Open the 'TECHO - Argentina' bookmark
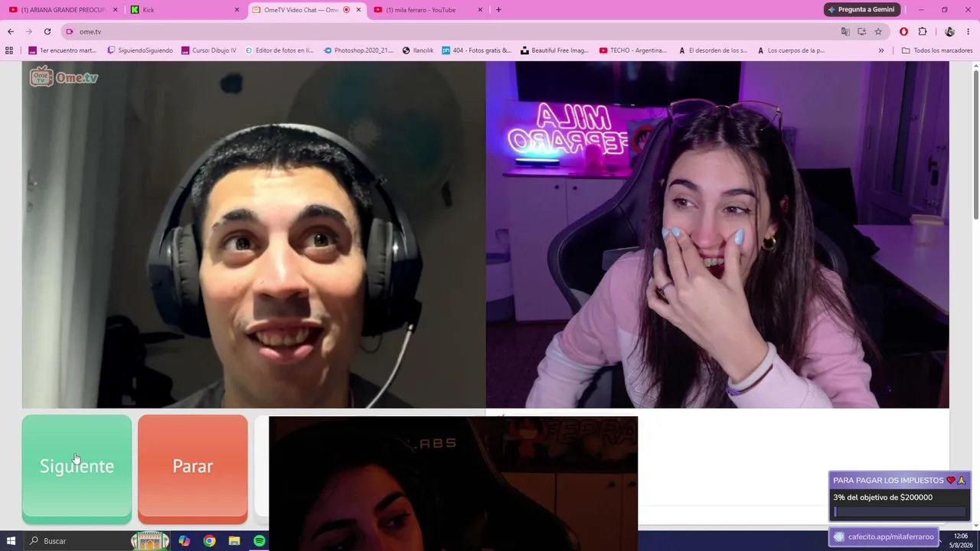The image size is (980, 551). pos(633,51)
